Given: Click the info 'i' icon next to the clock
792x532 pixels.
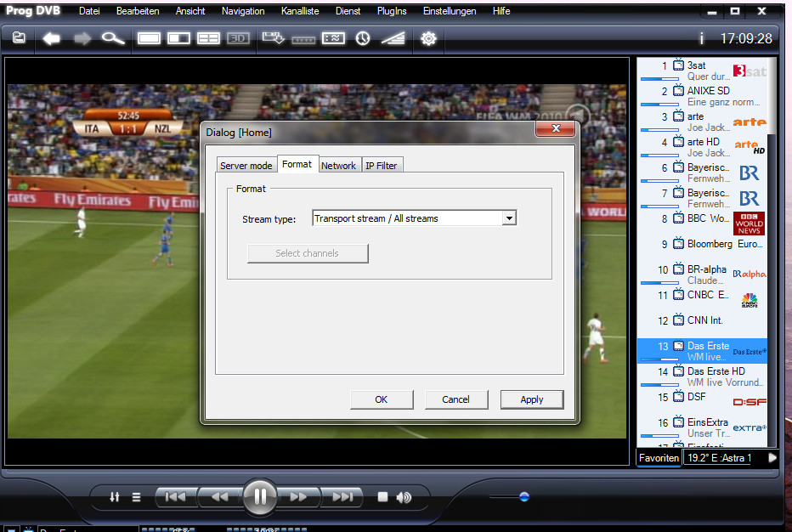Looking at the screenshot, I should [x=701, y=38].
